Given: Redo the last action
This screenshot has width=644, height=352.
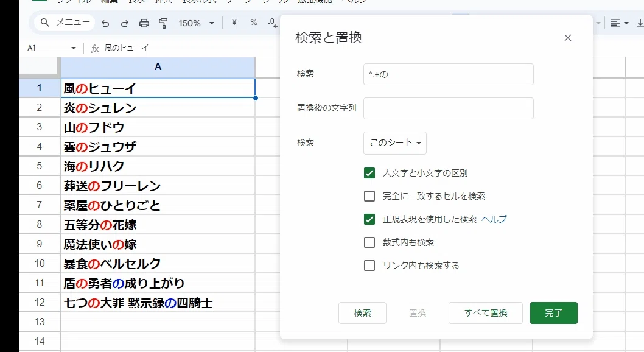Looking at the screenshot, I should pos(125,23).
